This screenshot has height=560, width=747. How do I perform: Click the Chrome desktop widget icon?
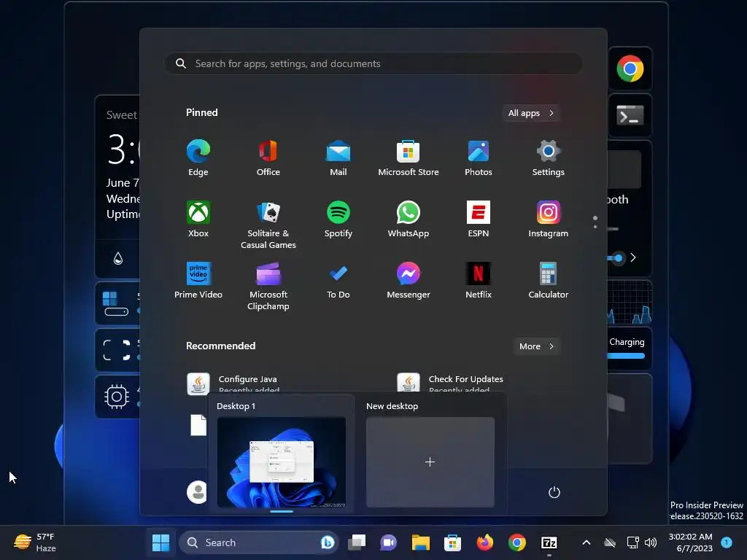630,69
